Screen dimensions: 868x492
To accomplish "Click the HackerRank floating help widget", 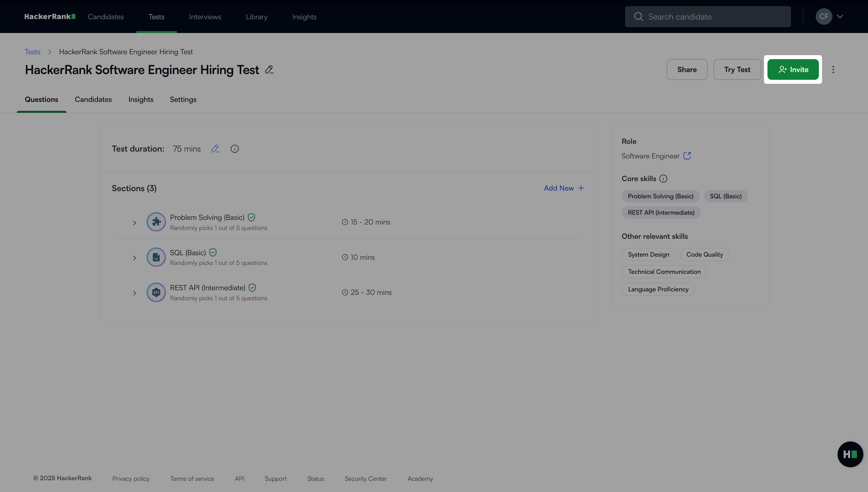I will tap(850, 454).
